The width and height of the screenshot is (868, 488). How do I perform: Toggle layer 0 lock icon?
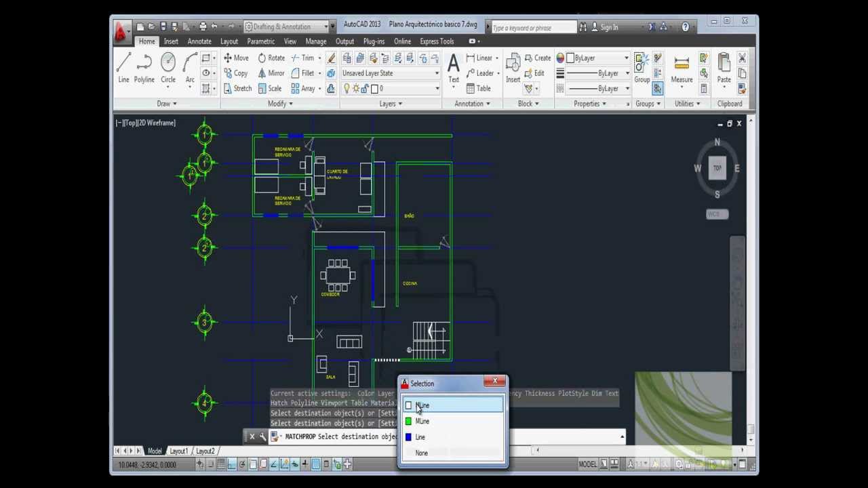(x=364, y=89)
